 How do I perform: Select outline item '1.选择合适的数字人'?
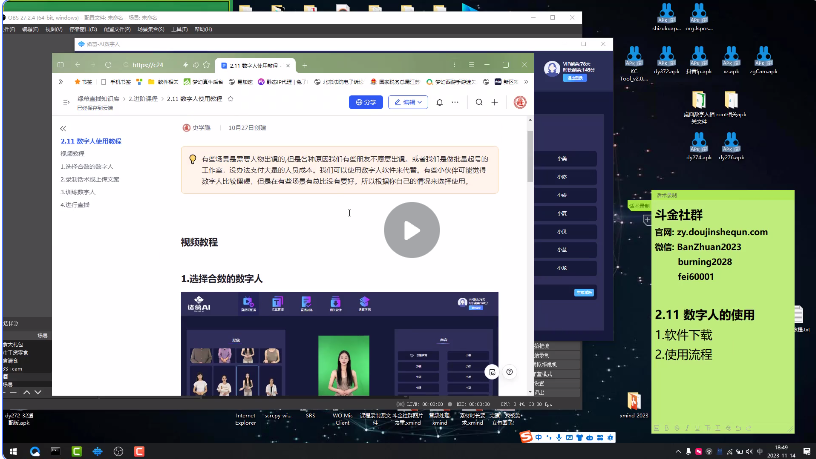[86, 167]
